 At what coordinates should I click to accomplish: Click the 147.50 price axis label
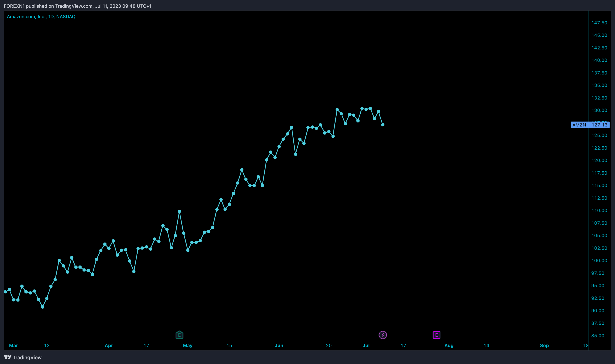coord(599,23)
